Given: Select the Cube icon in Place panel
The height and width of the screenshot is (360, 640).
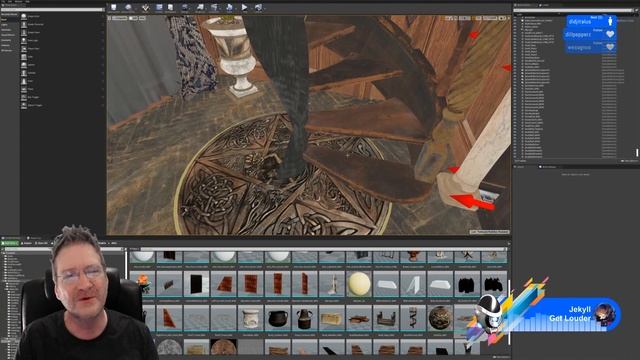Looking at the screenshot, I should 24,57.
